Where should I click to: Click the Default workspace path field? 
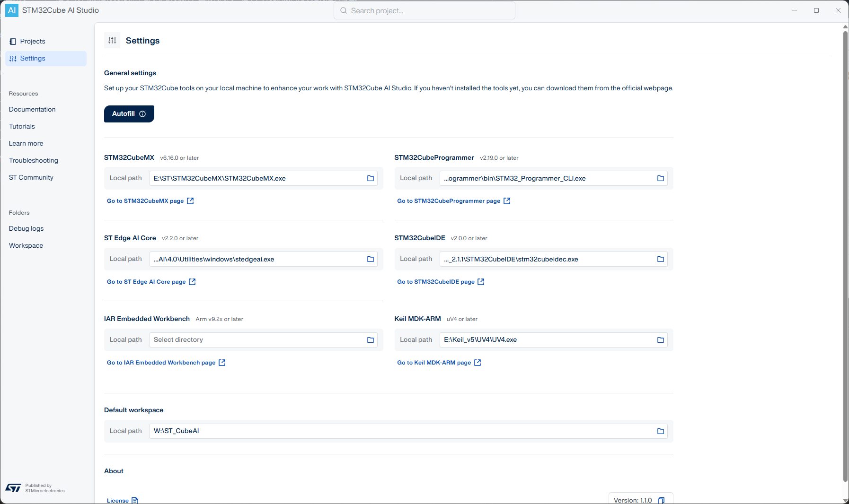click(408, 431)
